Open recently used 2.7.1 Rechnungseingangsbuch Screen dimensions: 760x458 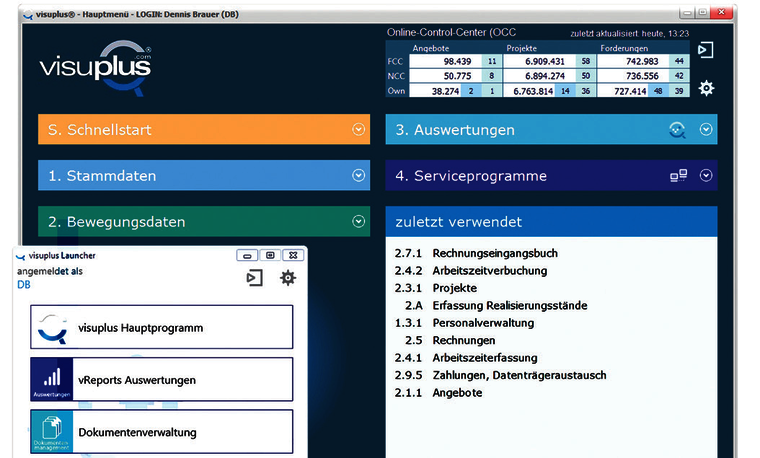(x=476, y=253)
